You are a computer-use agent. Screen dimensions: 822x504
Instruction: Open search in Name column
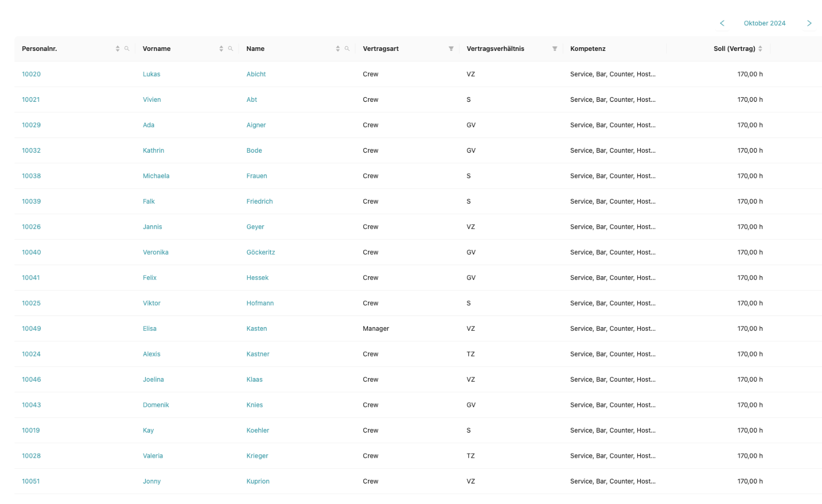(x=347, y=49)
